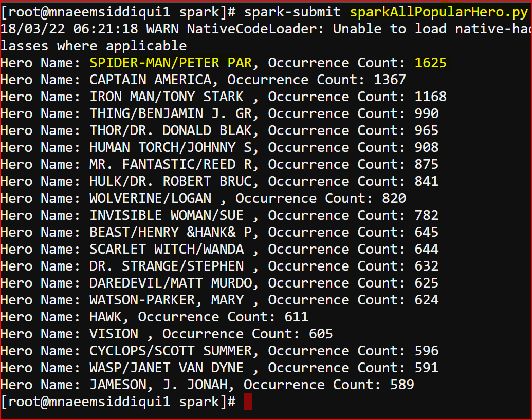The image size is (532, 420).
Task: Click the red terminal cursor block
Action: tap(248, 402)
